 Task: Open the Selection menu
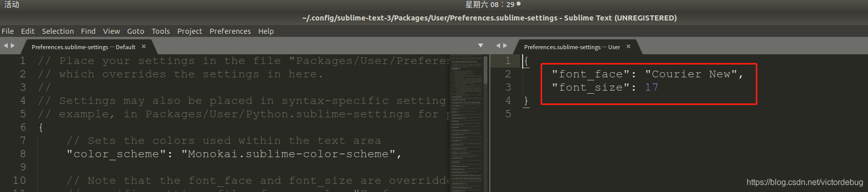pos(58,31)
